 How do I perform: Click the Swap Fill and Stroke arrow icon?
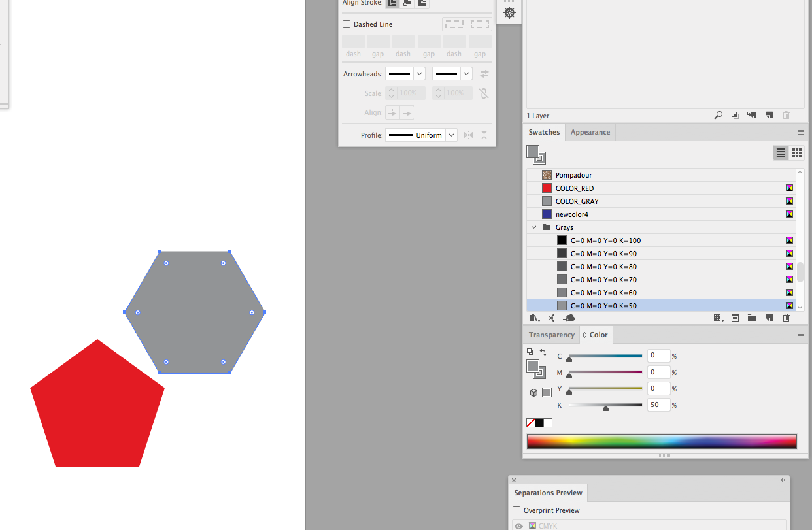543,352
